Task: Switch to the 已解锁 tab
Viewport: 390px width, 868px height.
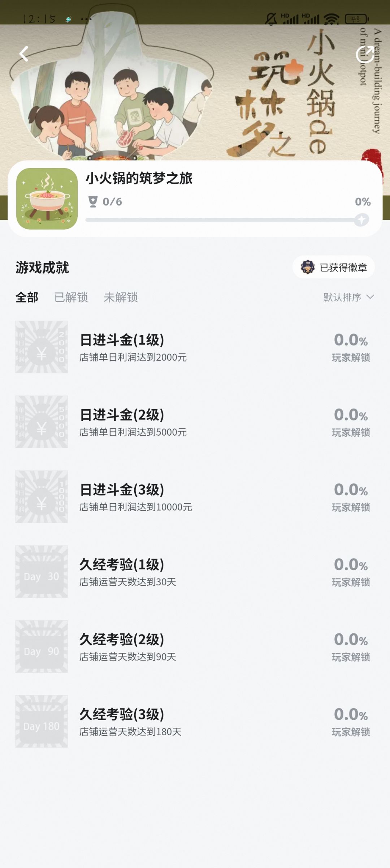Action: coord(71,297)
